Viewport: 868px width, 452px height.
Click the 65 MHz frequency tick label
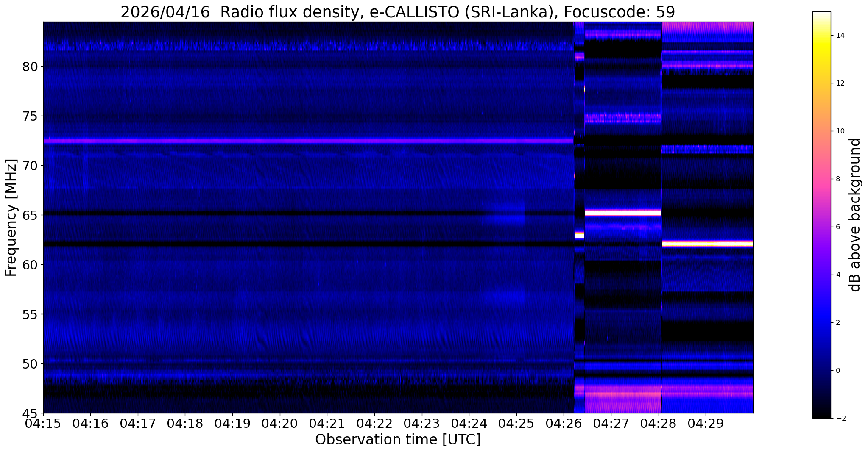[31, 215]
